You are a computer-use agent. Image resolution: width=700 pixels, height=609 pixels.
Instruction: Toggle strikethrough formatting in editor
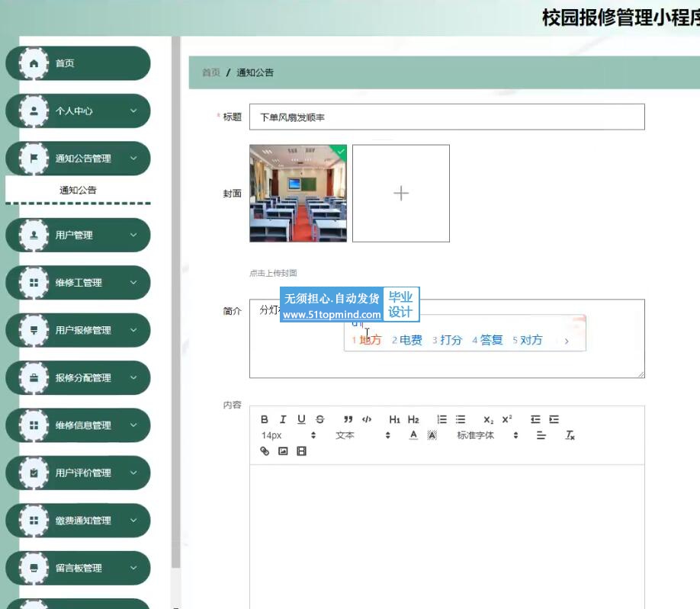(320, 419)
